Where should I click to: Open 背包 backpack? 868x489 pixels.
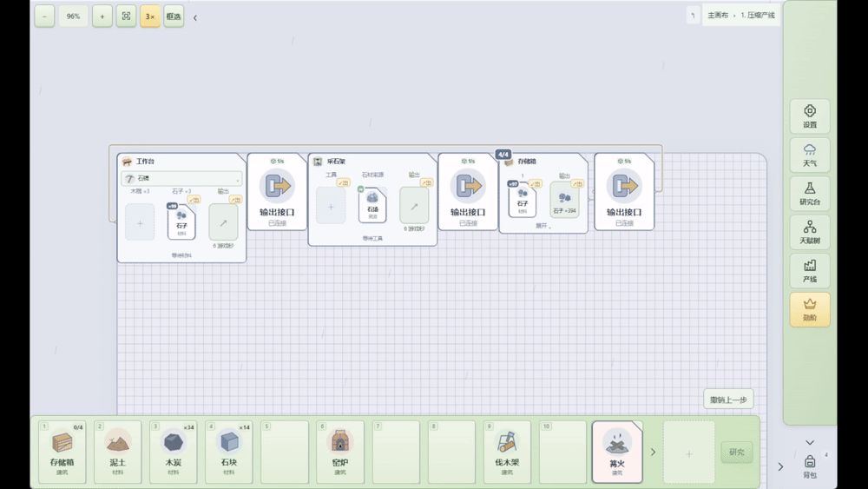pos(809,466)
